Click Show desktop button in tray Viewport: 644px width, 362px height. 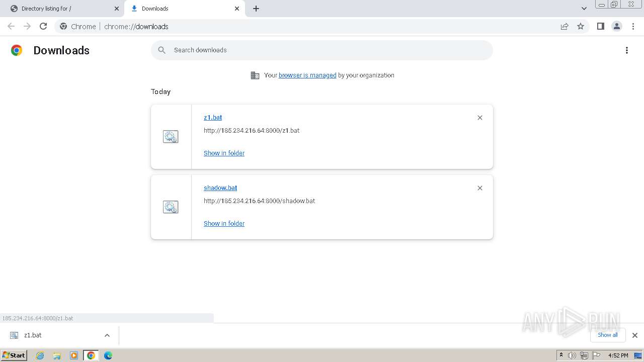(x=638, y=355)
